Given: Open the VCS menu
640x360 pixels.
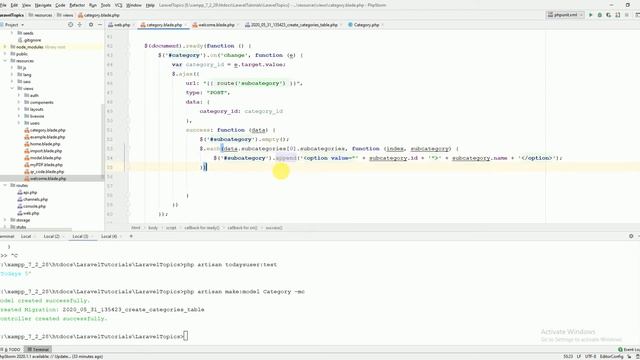Looking at the screenshot, I should click(118, 5).
